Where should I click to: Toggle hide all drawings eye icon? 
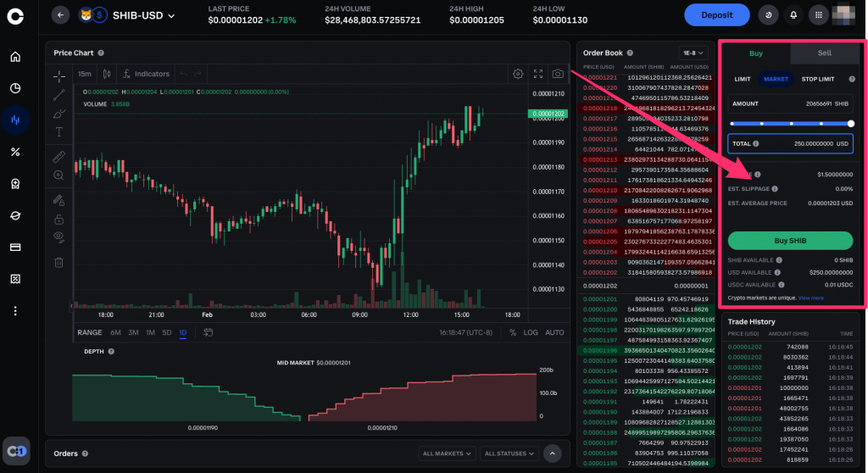pyautogui.click(x=58, y=237)
